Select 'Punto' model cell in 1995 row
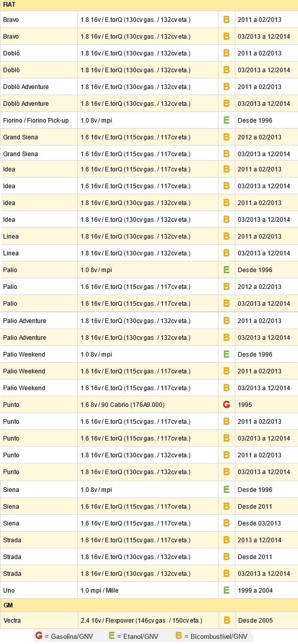 [39, 405]
